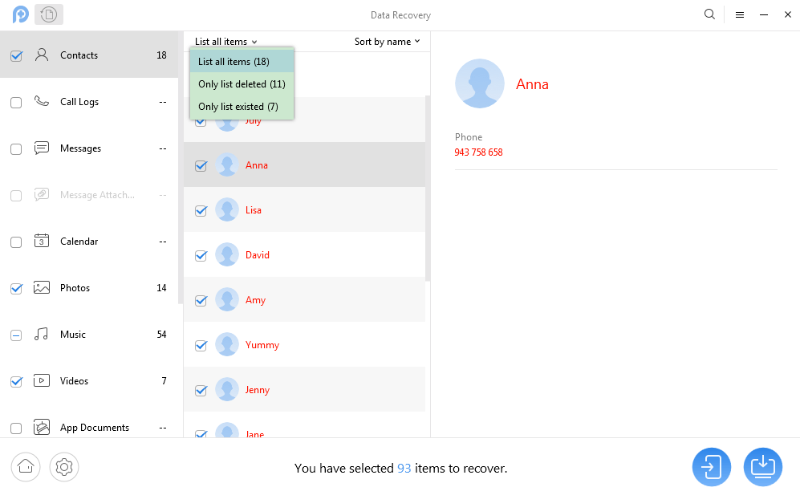Click Lisa's contact avatar

(x=227, y=210)
